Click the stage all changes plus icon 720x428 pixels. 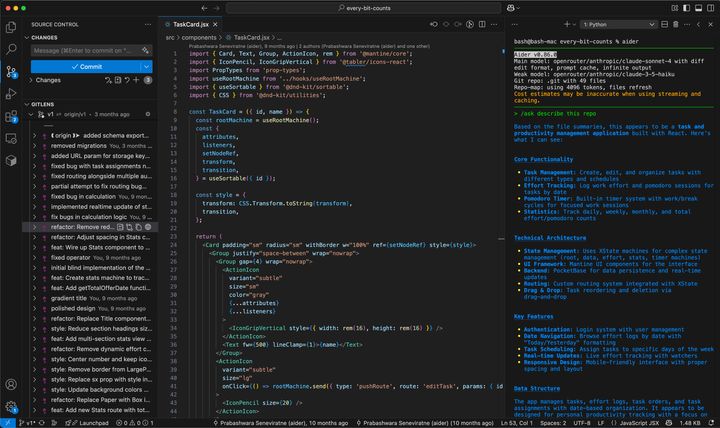(x=136, y=80)
